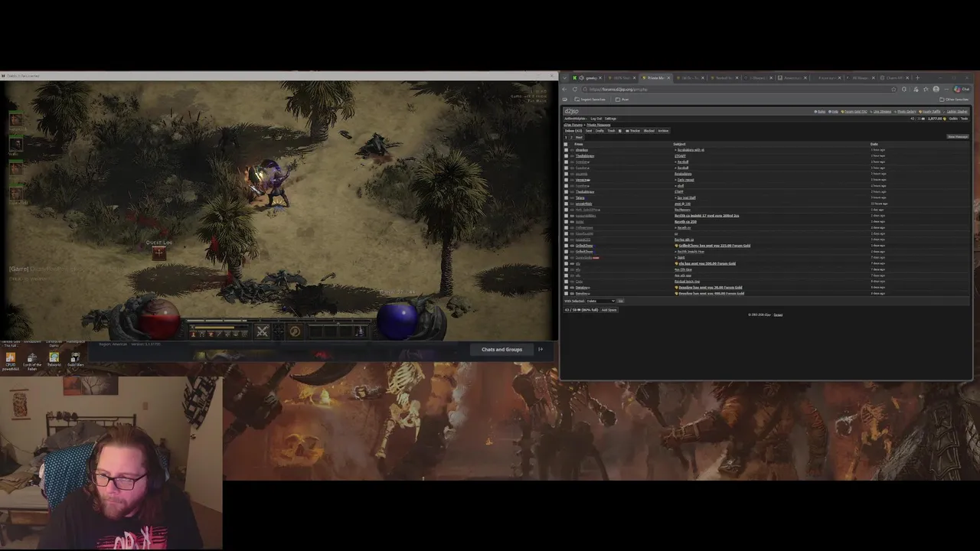Open the Photo Gallery link
The width and height of the screenshot is (980, 551).
[905, 112]
